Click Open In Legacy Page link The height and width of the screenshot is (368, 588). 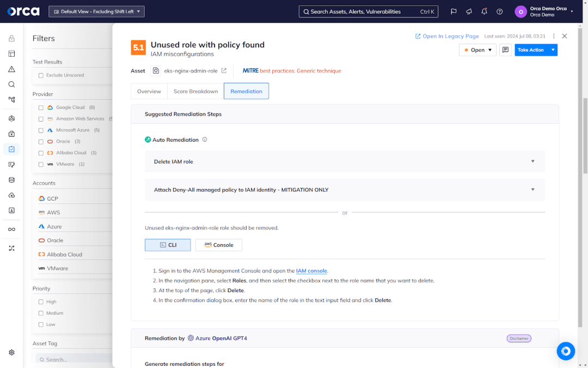447,36
